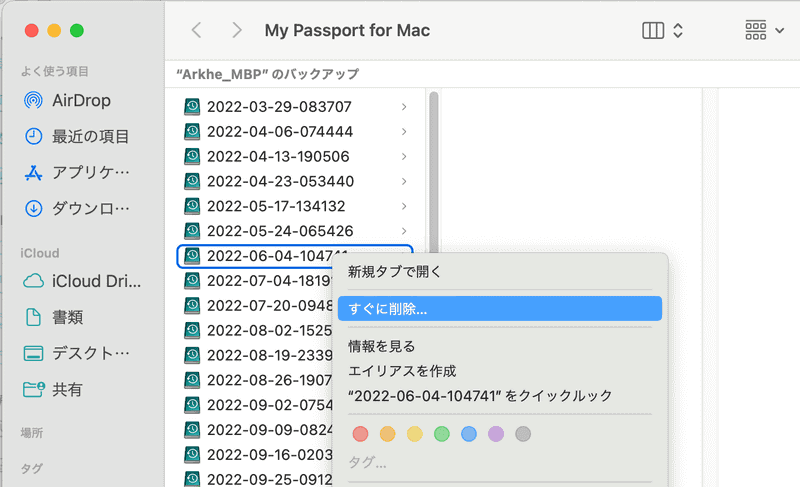This screenshot has width=800, height=487.
Task: Click the backup icon for 2022-03-29-083707
Action: (x=192, y=107)
